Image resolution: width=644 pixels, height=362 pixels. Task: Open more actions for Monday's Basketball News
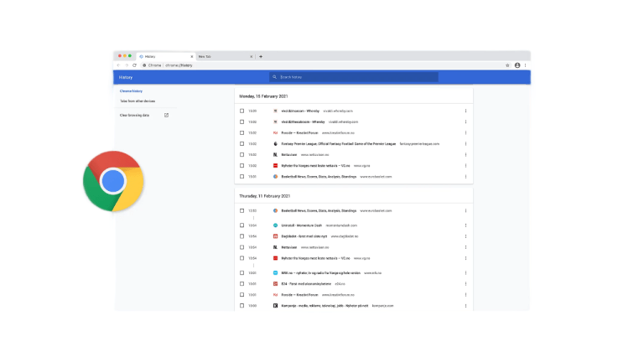tap(465, 177)
